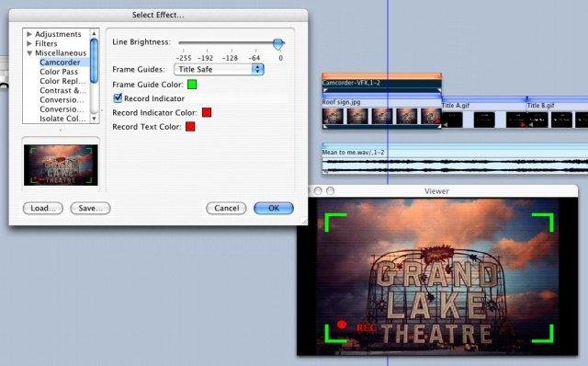Image resolution: width=588 pixels, height=366 pixels.
Task: Open the Record Text Color swatch
Action: 190,127
